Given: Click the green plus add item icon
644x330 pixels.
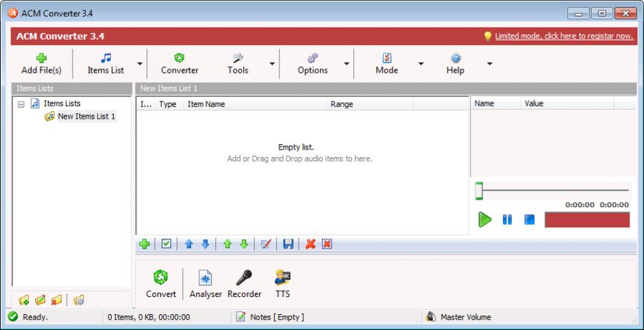Looking at the screenshot, I should coord(144,244).
